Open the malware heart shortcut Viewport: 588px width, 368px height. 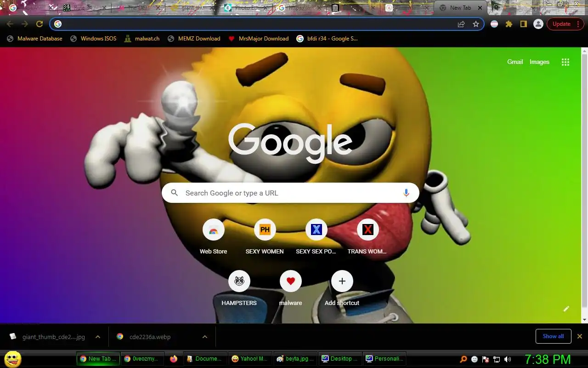(x=290, y=288)
